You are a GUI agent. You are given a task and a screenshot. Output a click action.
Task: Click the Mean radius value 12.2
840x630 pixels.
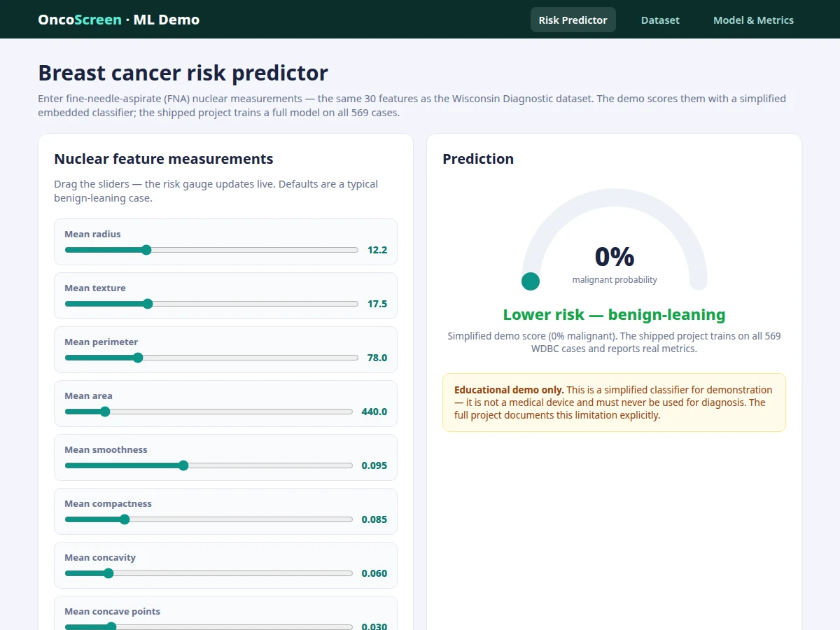377,250
